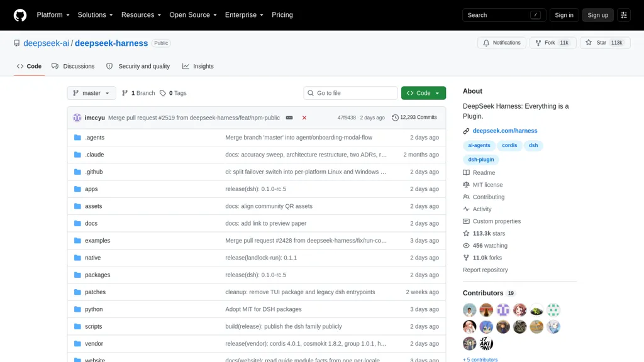The image size is (644, 362).
Task: Open 'docs: add link to preview paper' commit
Action: click(x=266, y=223)
